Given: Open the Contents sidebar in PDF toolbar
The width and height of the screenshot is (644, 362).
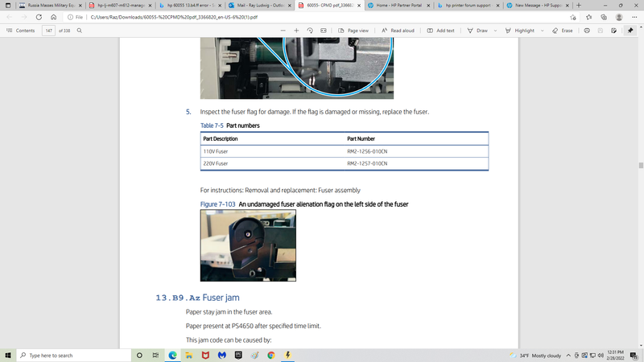Looking at the screenshot, I should 21,31.
